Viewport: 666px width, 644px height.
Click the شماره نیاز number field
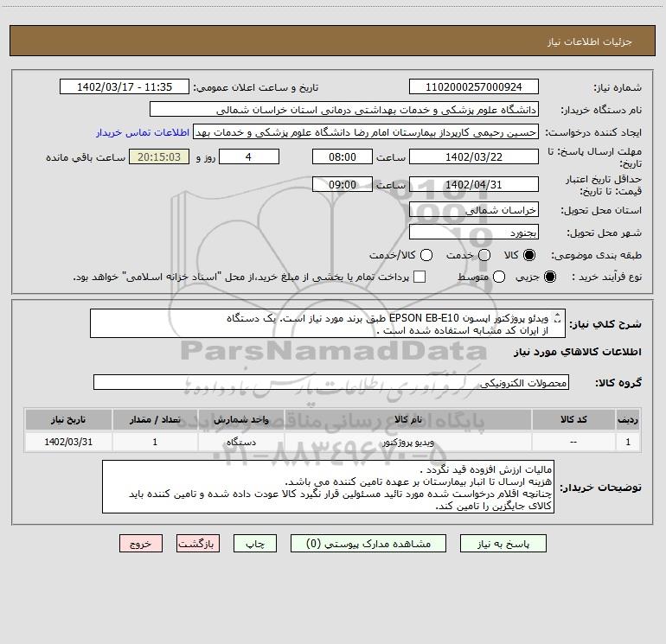click(x=474, y=86)
